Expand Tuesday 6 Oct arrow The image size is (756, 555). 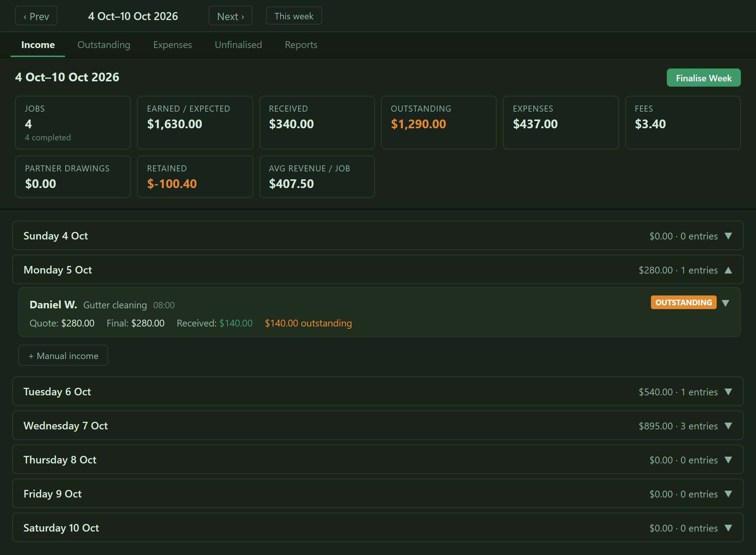728,392
